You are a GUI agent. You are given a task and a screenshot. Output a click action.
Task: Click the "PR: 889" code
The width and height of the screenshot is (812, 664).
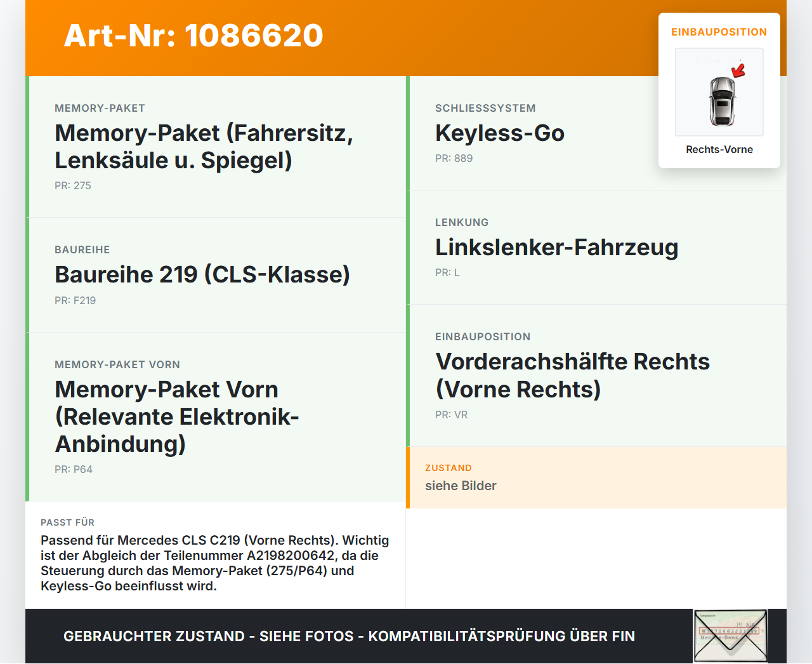pos(454,158)
